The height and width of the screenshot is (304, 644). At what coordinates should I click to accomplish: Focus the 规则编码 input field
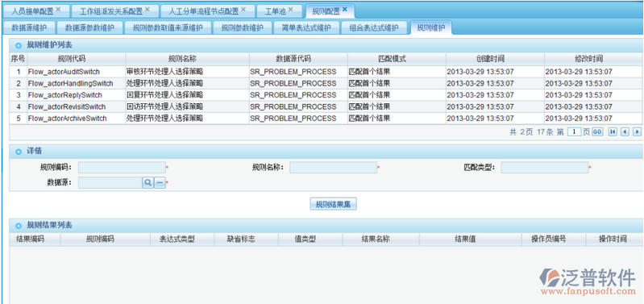(x=122, y=168)
